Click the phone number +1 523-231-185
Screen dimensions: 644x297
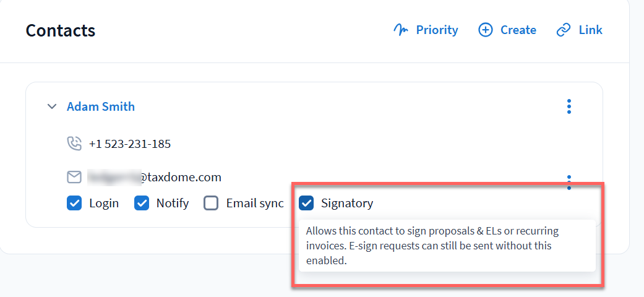[130, 144]
